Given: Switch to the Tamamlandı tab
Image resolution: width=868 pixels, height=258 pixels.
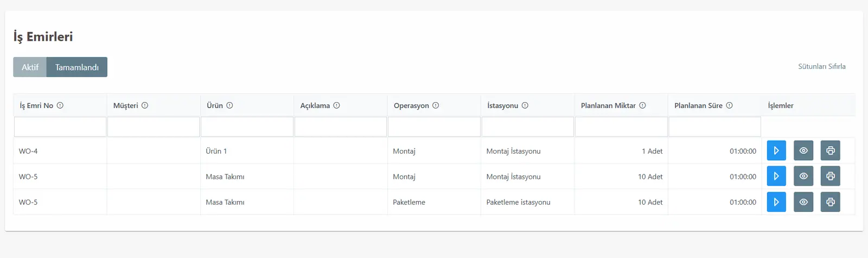Looking at the screenshot, I should click(x=77, y=67).
